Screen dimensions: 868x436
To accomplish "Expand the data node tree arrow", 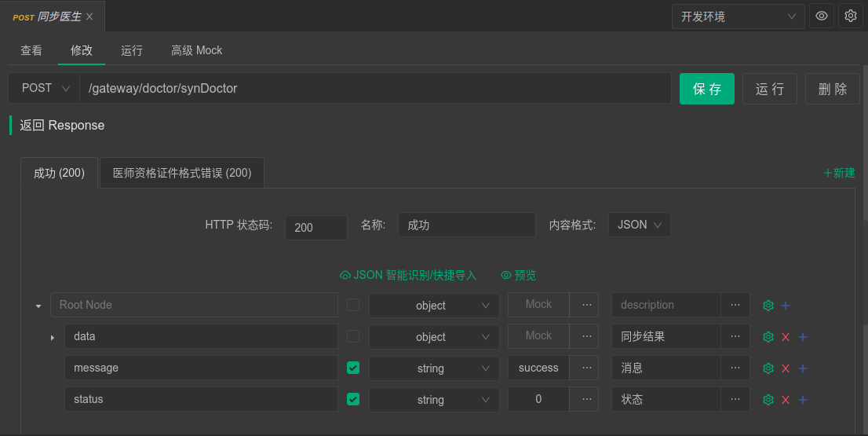I will click(53, 337).
